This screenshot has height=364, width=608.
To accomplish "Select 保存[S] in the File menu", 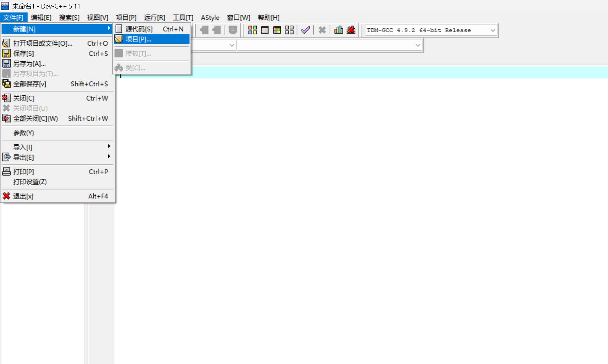I will coord(57,54).
